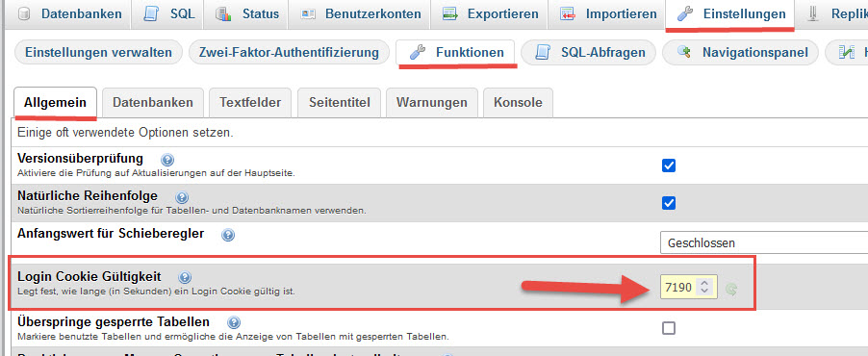
Task: Click the Einstellungen verwalten button
Action: (98, 53)
